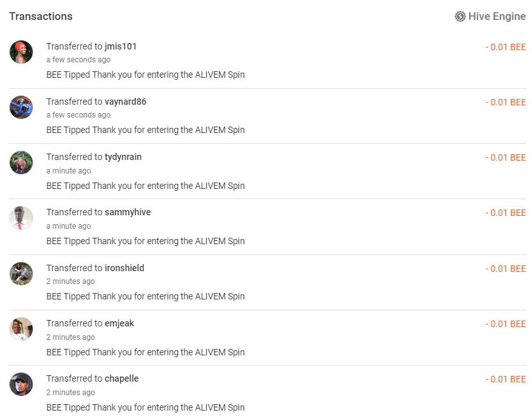Go to the chapelle username link
Screen dimensions: 532x417
pos(121,378)
